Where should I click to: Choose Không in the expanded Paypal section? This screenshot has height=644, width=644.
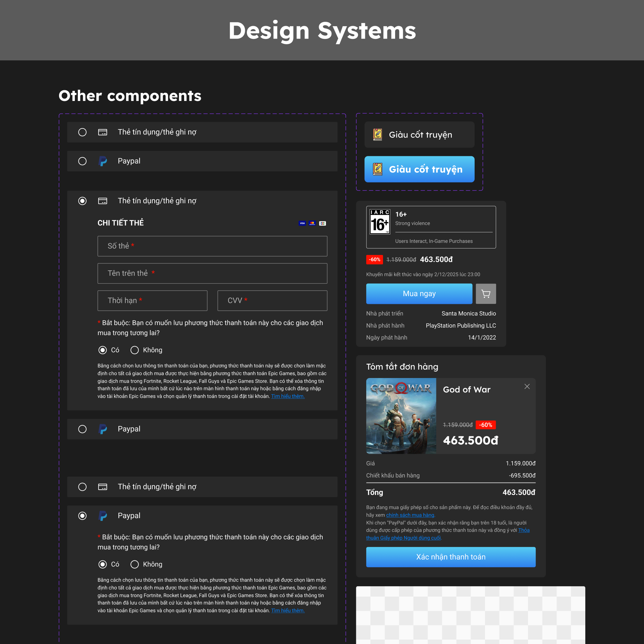point(135,565)
